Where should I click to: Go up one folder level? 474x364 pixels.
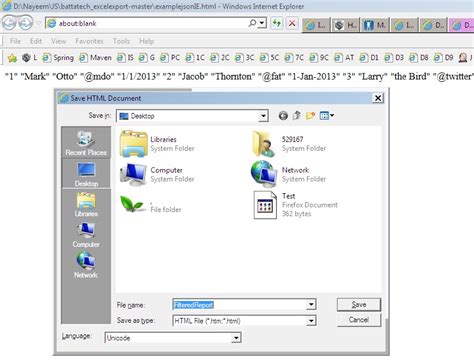click(x=297, y=116)
